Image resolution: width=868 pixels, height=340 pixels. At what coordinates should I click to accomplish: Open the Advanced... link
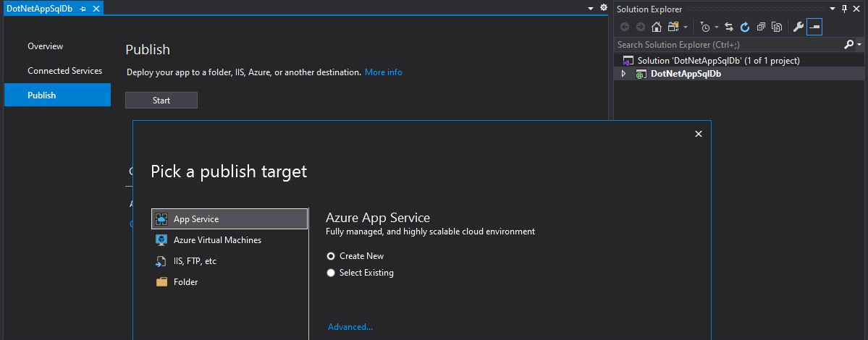(350, 327)
